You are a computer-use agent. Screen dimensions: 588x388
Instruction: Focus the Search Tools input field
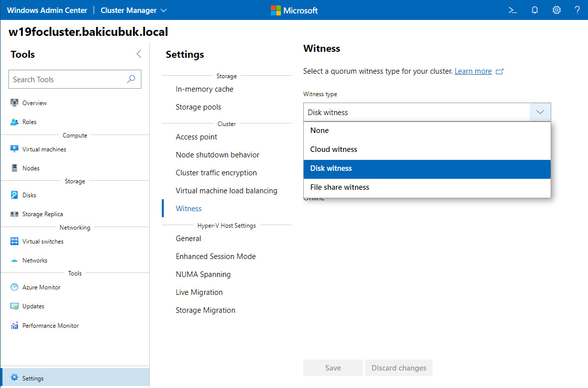pyautogui.click(x=75, y=79)
